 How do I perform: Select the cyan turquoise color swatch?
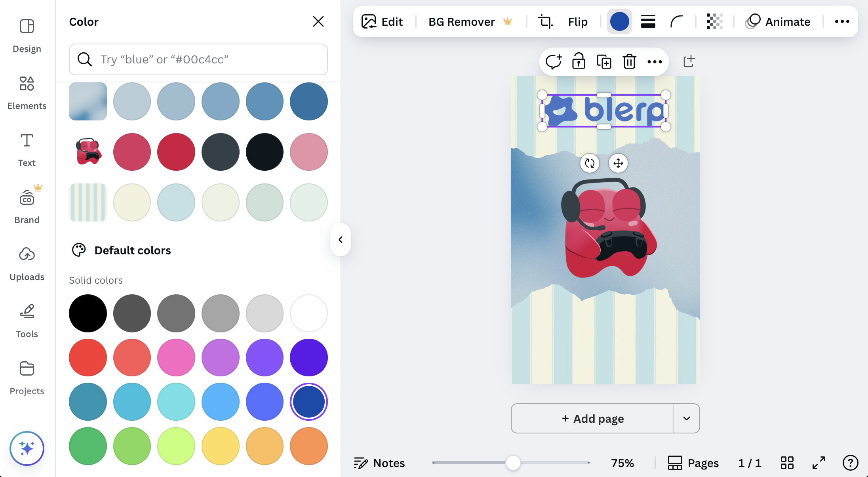(176, 402)
